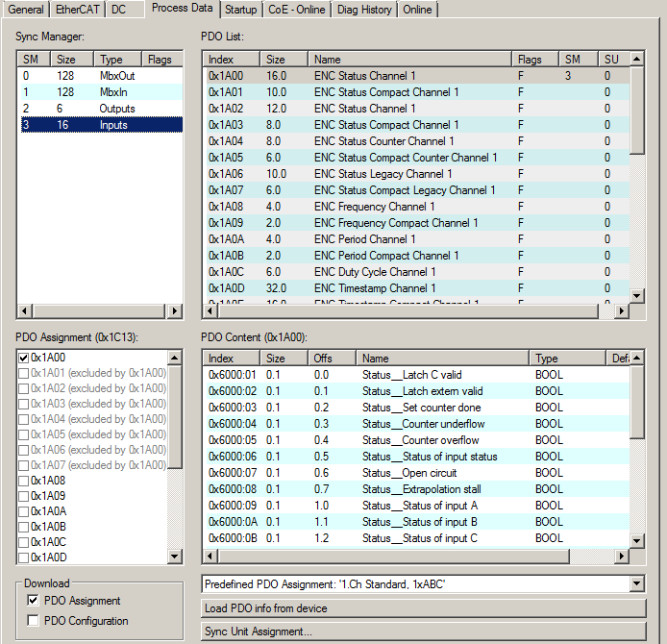Sort Sync Manager by Size column header

tap(72, 60)
